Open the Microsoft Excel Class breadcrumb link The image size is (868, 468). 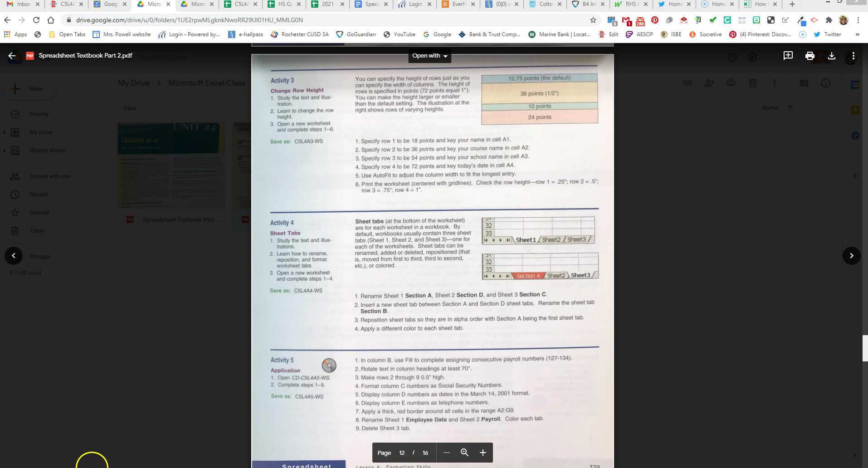pyautogui.click(x=207, y=83)
